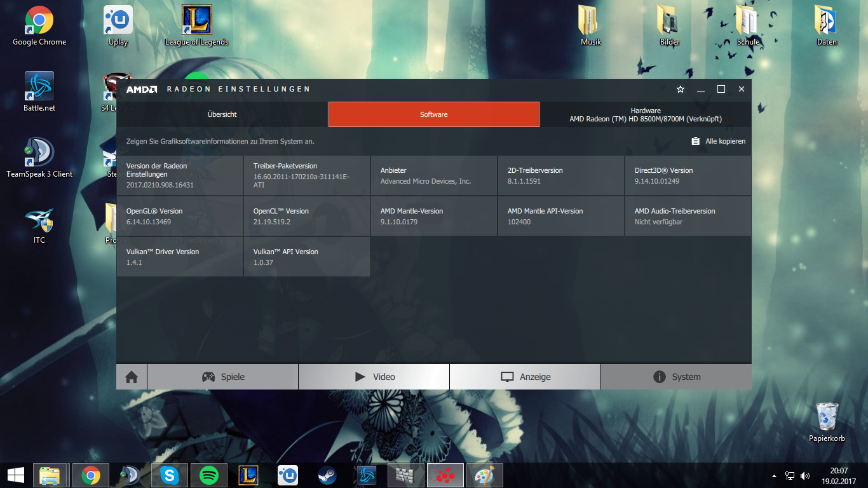Viewport: 868px width, 488px height.
Task: Open the Battle.net desktop shortcut
Action: click(39, 92)
